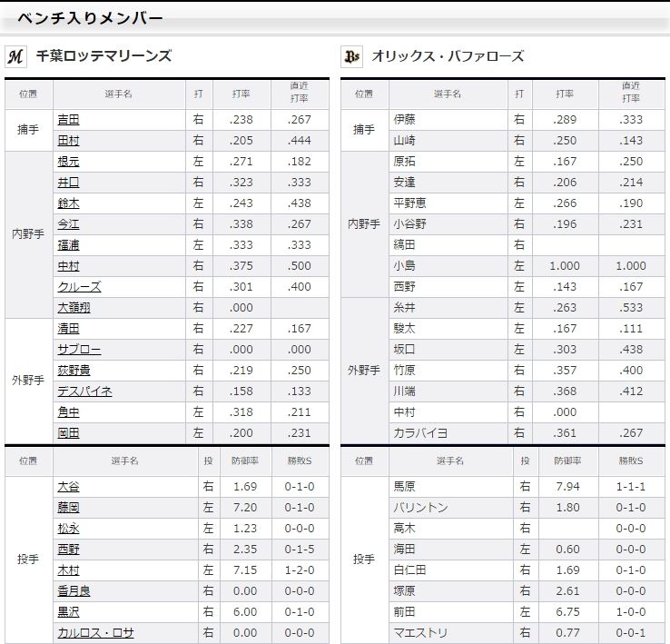670x644 pixels.
Task: Open pitcher link 香月良
Action: (74, 591)
